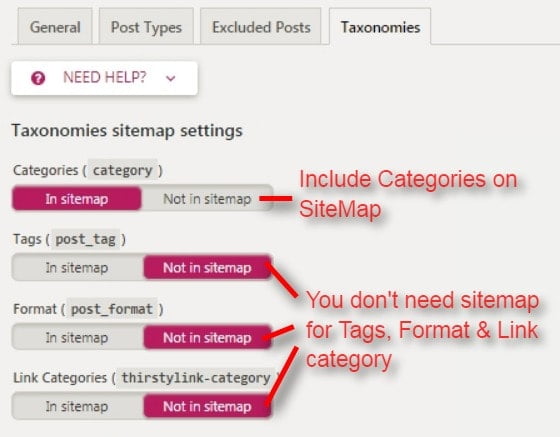The height and width of the screenshot is (437, 560).
Task: Choose Not in sitemap for Tags
Action: click(x=207, y=267)
